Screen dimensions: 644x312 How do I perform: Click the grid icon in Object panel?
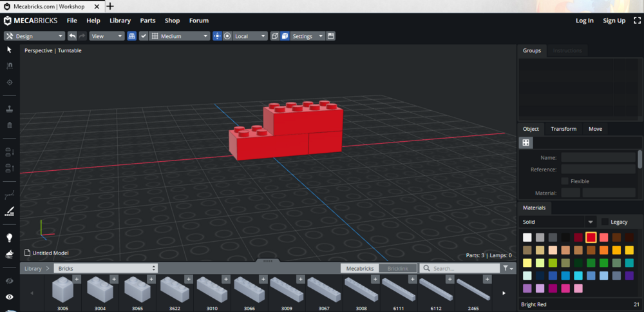(526, 142)
